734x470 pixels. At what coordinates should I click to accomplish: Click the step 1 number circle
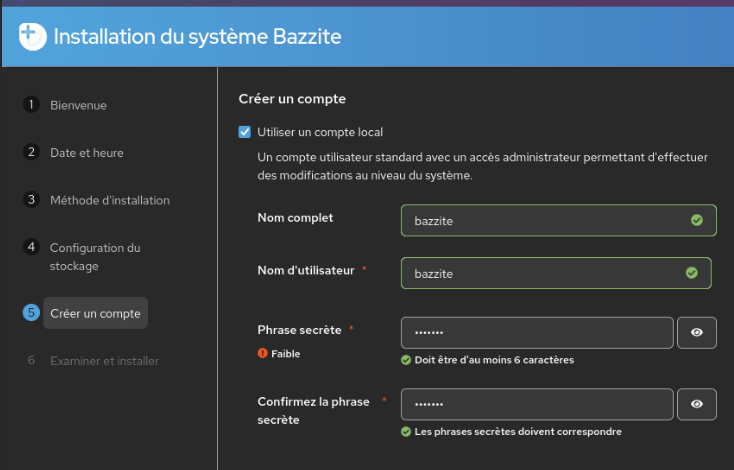(31, 105)
